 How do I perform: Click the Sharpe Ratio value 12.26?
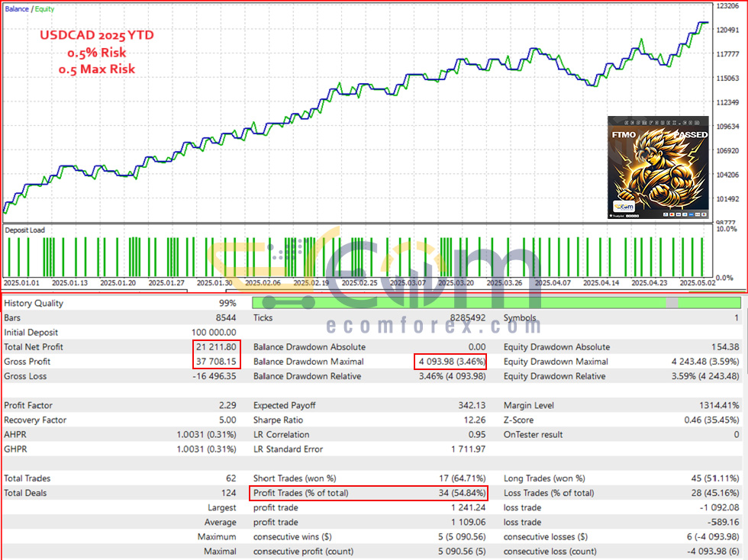point(475,420)
